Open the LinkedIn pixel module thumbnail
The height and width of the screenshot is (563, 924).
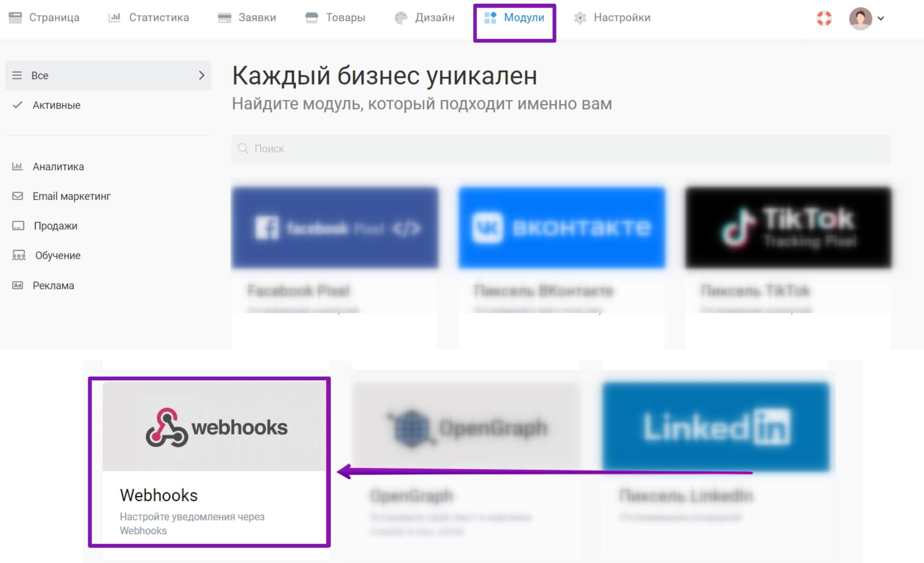coord(716,427)
